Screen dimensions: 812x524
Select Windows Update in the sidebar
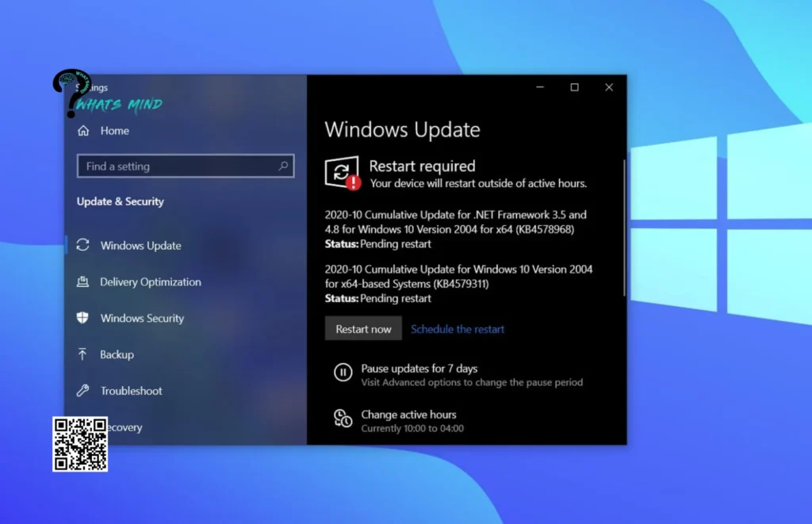141,246
